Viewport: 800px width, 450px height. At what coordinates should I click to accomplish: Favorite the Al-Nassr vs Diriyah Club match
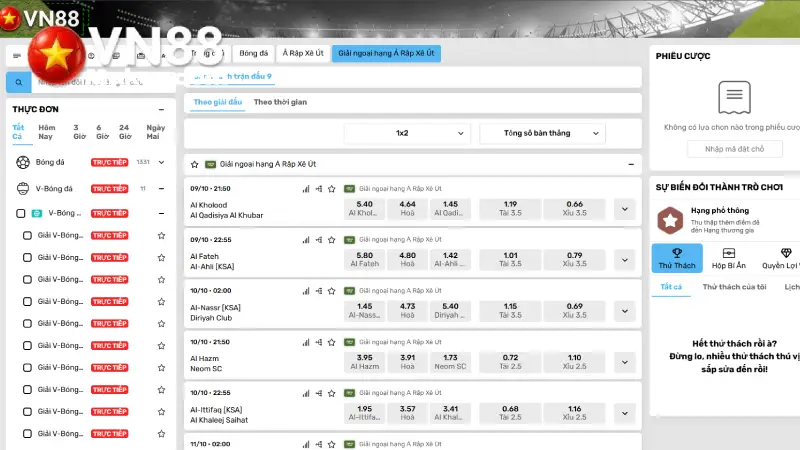click(x=332, y=291)
